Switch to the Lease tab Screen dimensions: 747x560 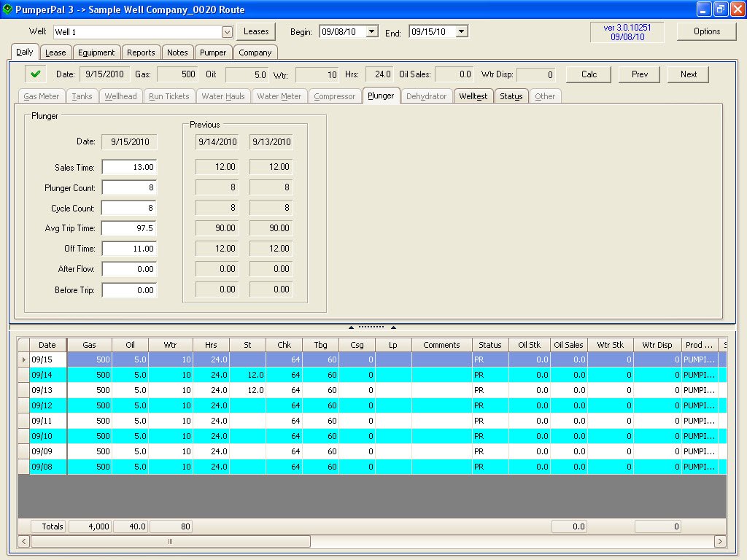[55, 52]
